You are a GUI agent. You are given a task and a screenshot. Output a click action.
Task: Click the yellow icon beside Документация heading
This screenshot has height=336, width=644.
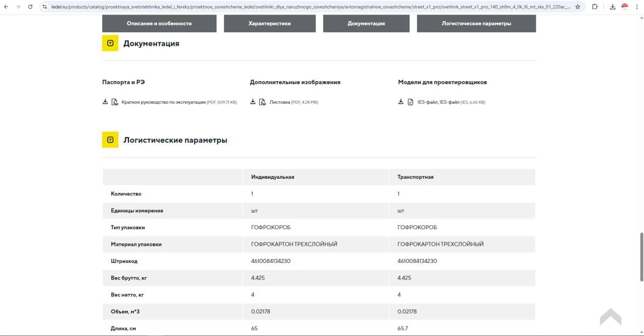pos(110,43)
